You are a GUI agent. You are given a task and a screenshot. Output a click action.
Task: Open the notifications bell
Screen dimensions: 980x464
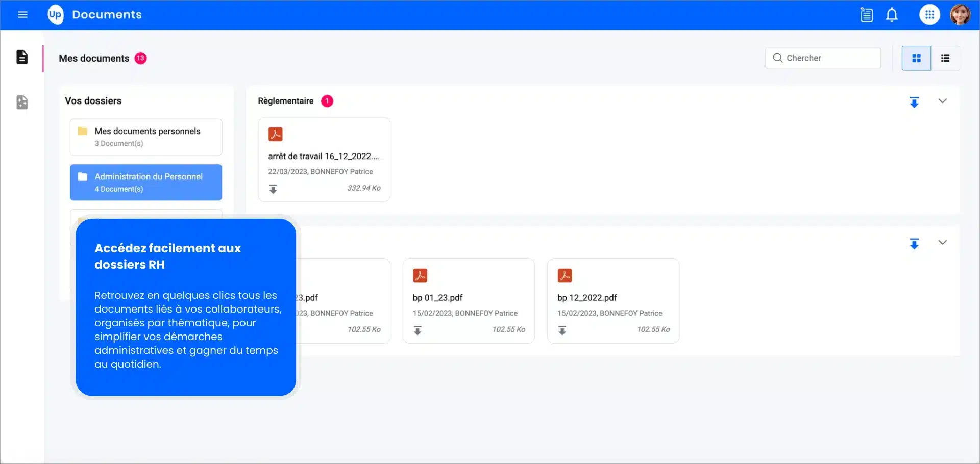[892, 15]
